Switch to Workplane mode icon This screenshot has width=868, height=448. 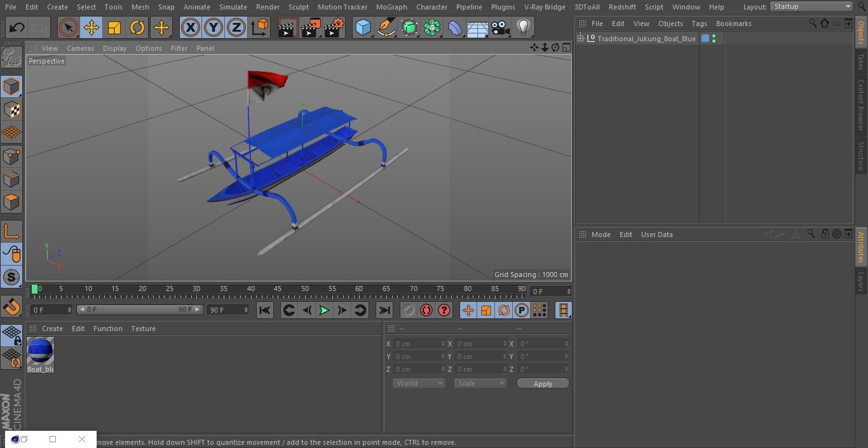pos(11,133)
